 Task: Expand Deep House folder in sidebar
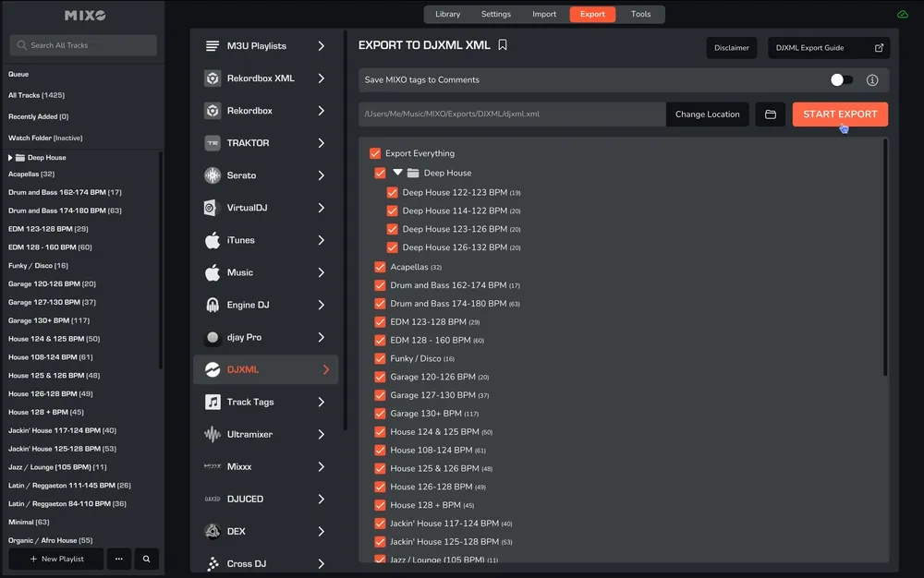10,158
